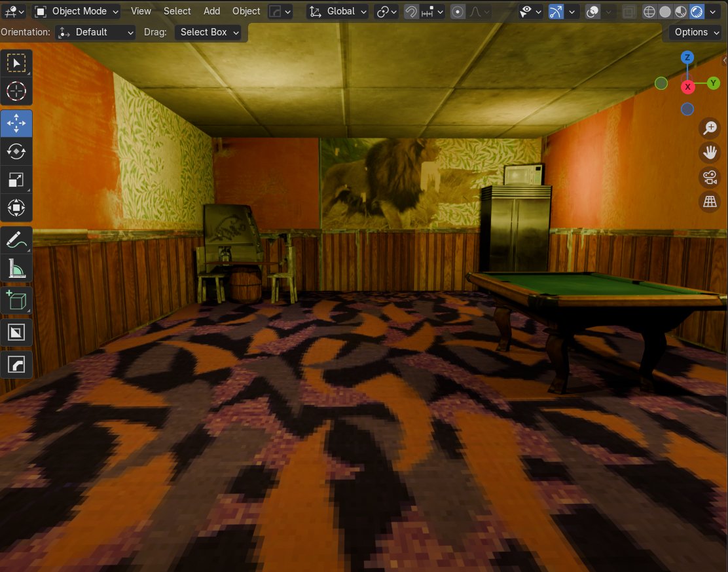Viewport: 728px width, 572px height.
Task: Switch to Wireframe viewport shading
Action: pos(649,12)
